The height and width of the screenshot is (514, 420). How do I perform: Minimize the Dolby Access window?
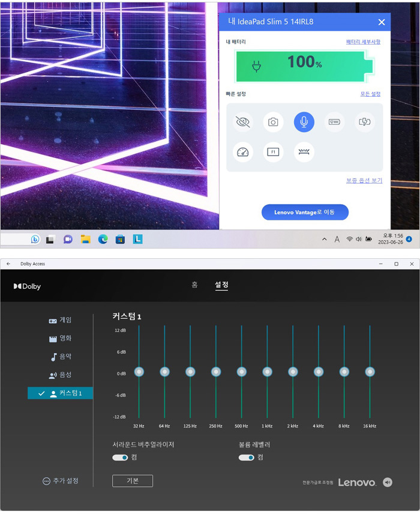[x=380, y=264]
